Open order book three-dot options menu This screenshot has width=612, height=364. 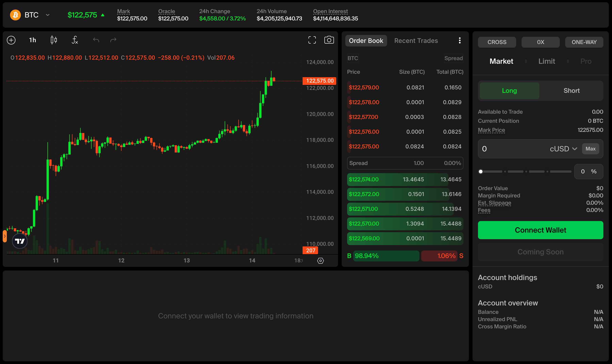click(x=460, y=40)
